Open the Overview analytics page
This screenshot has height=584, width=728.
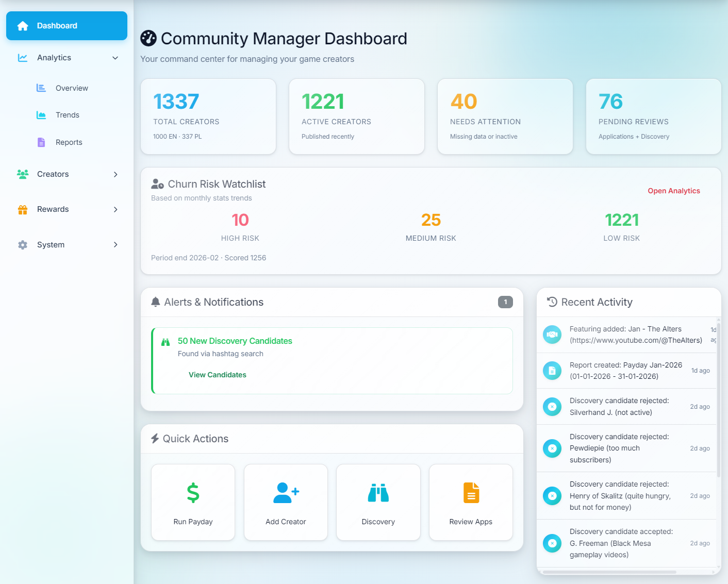(x=72, y=88)
